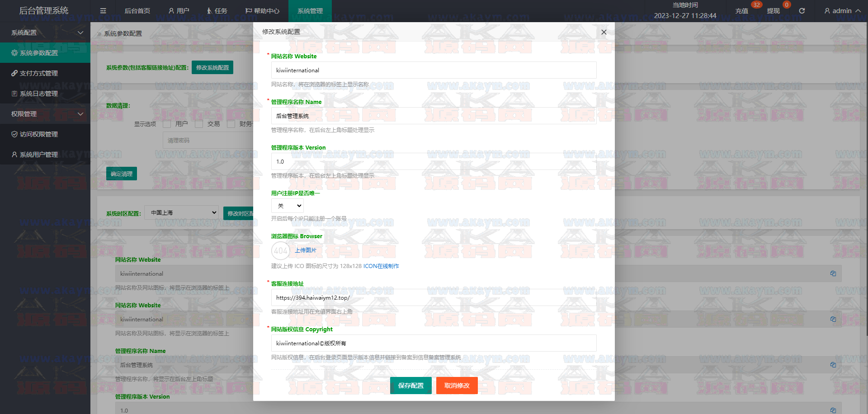Image resolution: width=868 pixels, height=414 pixels.
Task: Go to 访问权限管理 in the sidebar
Action: click(x=39, y=134)
